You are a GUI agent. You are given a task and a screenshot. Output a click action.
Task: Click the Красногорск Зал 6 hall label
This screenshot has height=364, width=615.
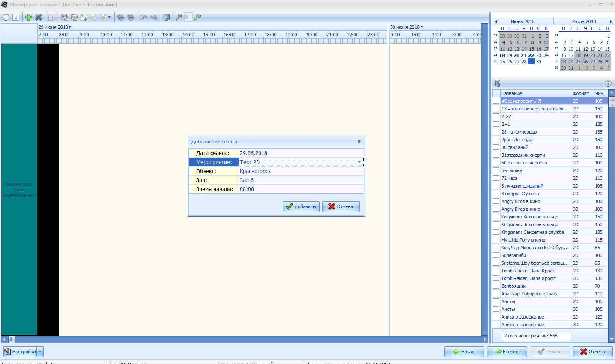(x=19, y=190)
